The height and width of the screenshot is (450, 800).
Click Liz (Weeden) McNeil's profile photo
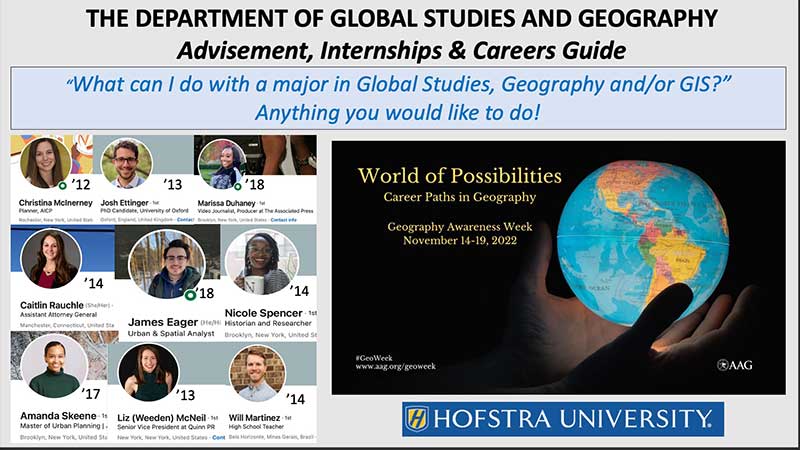(x=149, y=372)
